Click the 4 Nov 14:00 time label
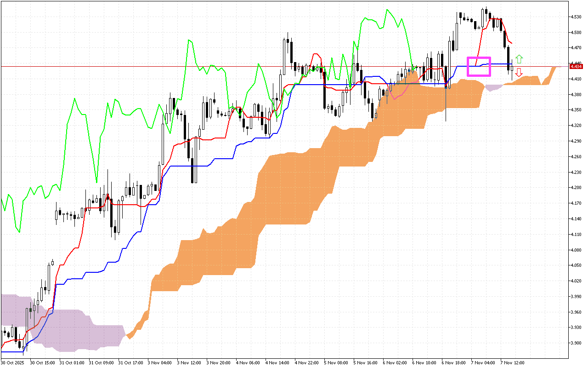The width and height of the screenshot is (588, 368). click(278, 363)
